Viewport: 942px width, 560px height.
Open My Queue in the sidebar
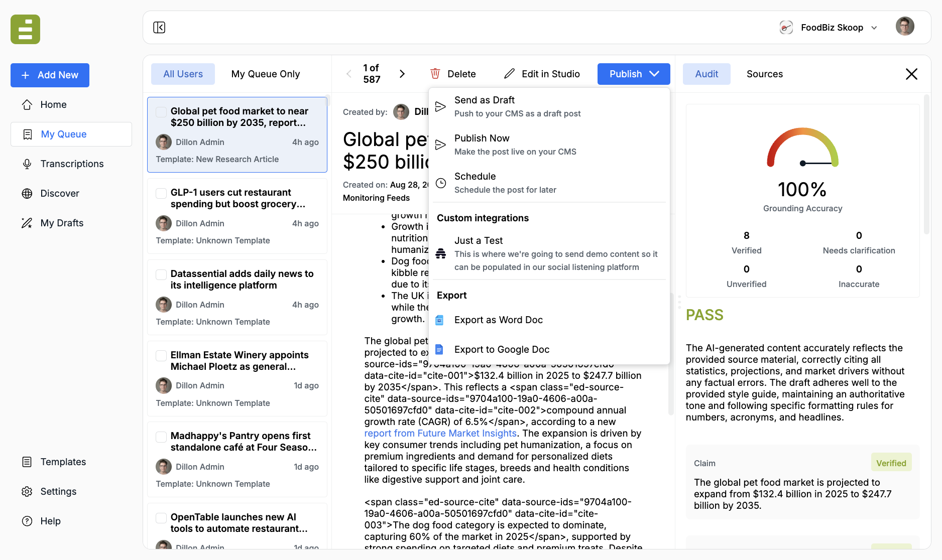(71, 134)
